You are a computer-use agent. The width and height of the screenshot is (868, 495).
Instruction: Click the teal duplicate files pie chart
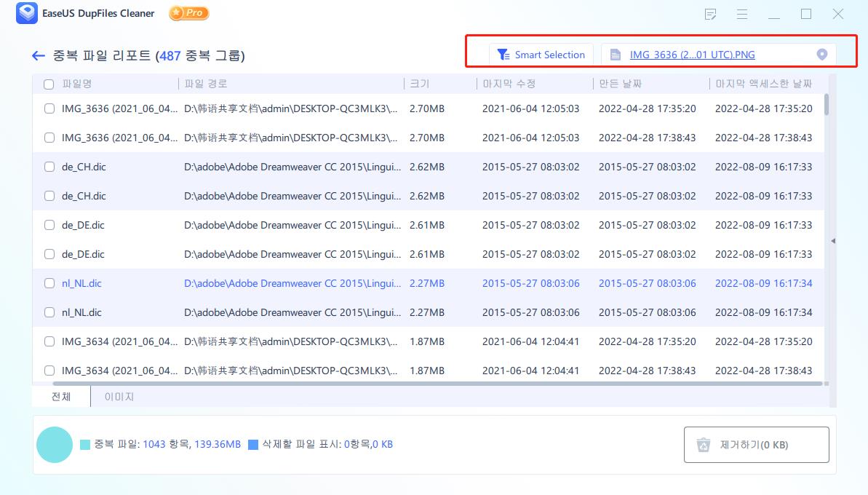point(55,444)
